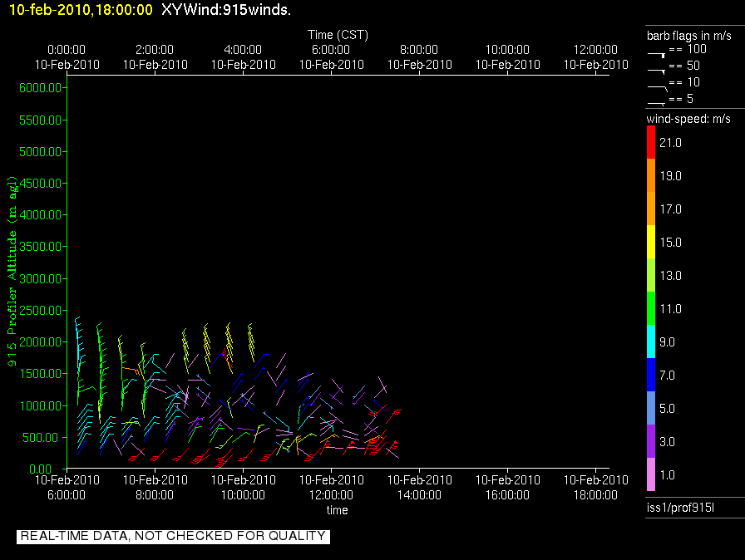Viewport: 745px width, 560px height.
Task: Click the pink 1.0 wind-speed color band
Action: point(651,474)
